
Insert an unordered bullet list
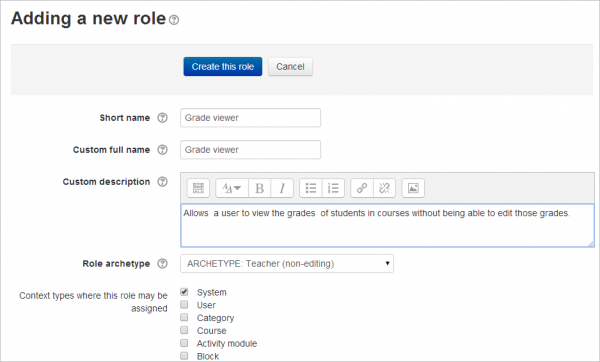point(311,188)
